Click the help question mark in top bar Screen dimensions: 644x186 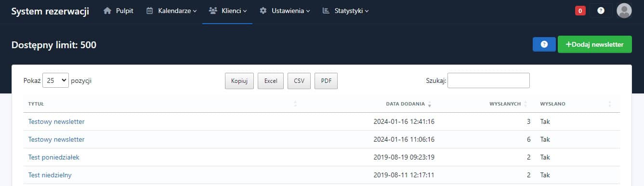click(x=601, y=11)
